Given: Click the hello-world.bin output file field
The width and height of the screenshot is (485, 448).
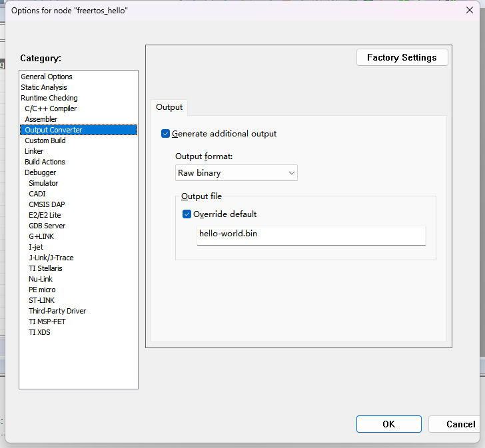Looking at the screenshot, I should 310,235.
